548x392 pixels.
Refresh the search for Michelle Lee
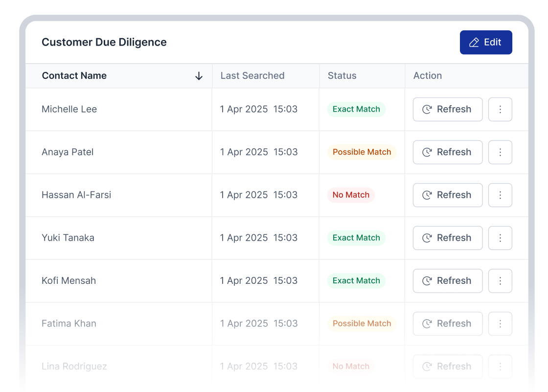pyautogui.click(x=447, y=109)
